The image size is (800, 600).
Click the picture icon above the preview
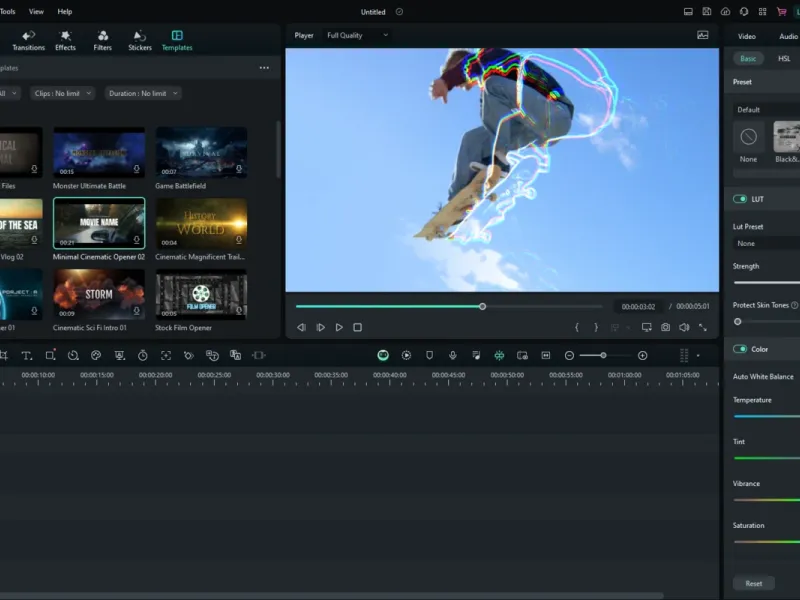[703, 35]
